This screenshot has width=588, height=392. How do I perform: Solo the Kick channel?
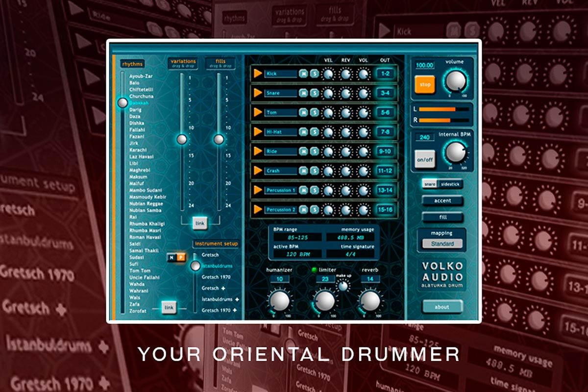pos(314,74)
